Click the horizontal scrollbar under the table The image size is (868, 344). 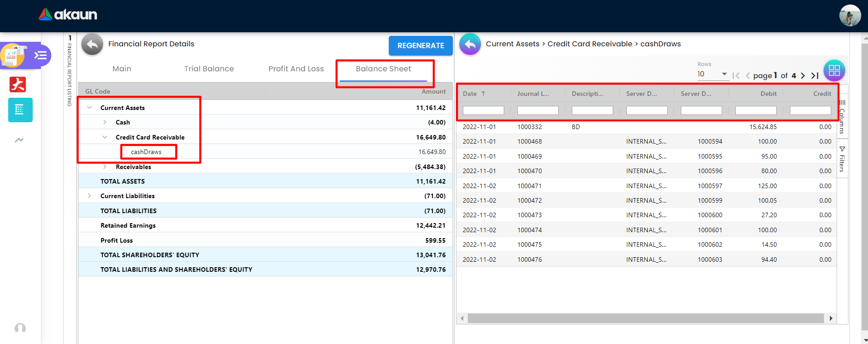click(x=645, y=318)
